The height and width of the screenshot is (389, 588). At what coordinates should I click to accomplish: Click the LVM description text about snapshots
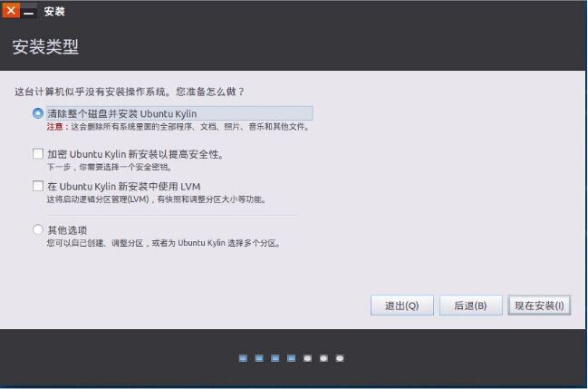point(156,199)
